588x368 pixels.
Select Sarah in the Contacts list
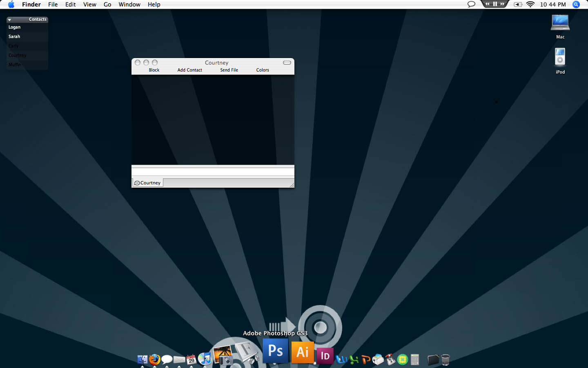point(27,36)
